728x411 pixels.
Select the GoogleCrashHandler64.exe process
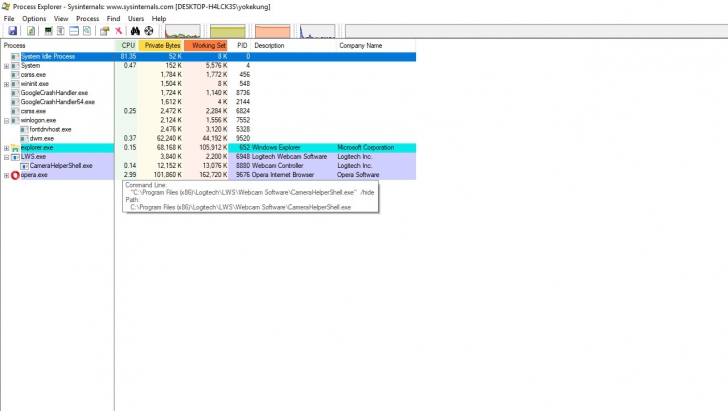[x=58, y=102]
